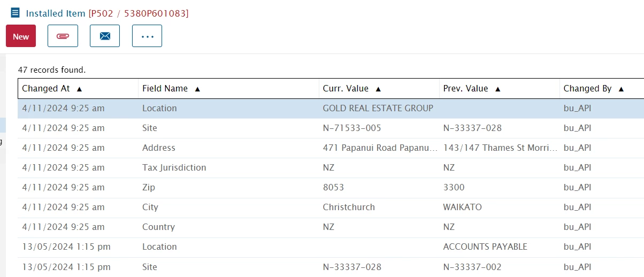Open attachments with the paperclip icon
Screen dimensions: 644x277
click(x=63, y=36)
